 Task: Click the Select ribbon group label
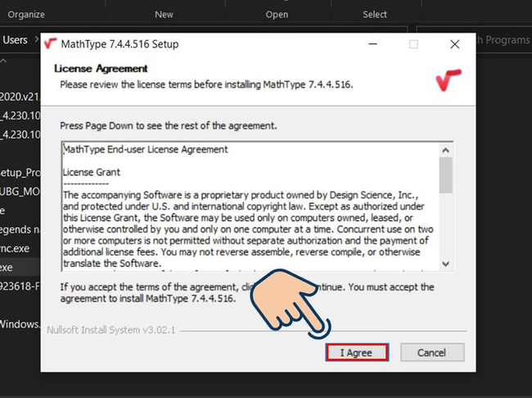point(375,14)
